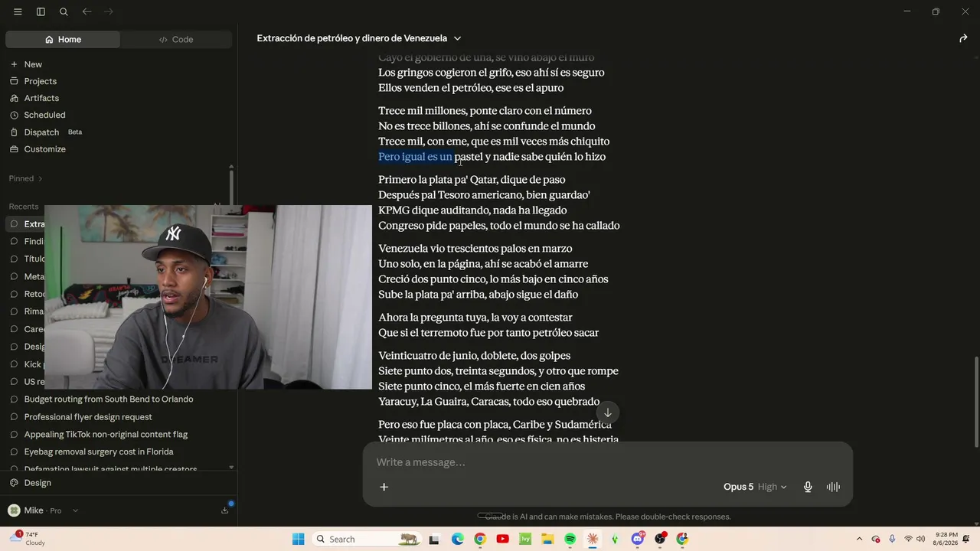Open the search magnifier icon in title bar

pos(64,11)
